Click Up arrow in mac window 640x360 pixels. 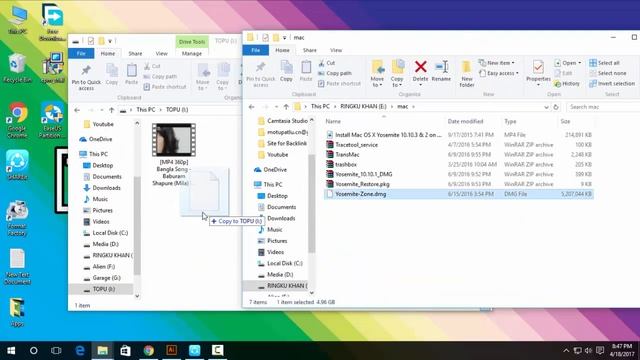pyautogui.click(x=286, y=107)
